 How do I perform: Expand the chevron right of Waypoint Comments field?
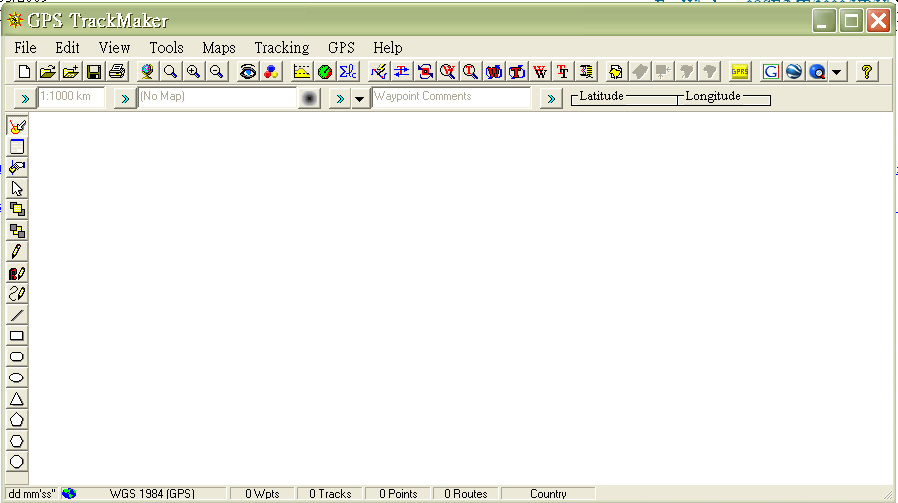(551, 99)
